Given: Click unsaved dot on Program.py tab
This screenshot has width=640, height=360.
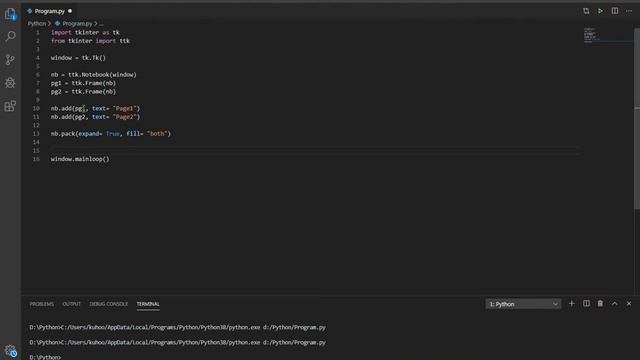Looking at the screenshot, I should pos(70,11).
